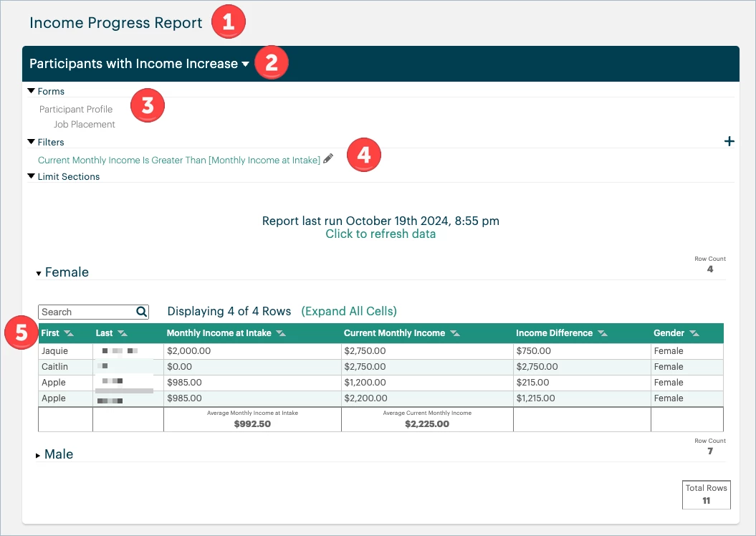Click the $750.00 income difference cell
The width and height of the screenshot is (756, 536).
pos(582,351)
